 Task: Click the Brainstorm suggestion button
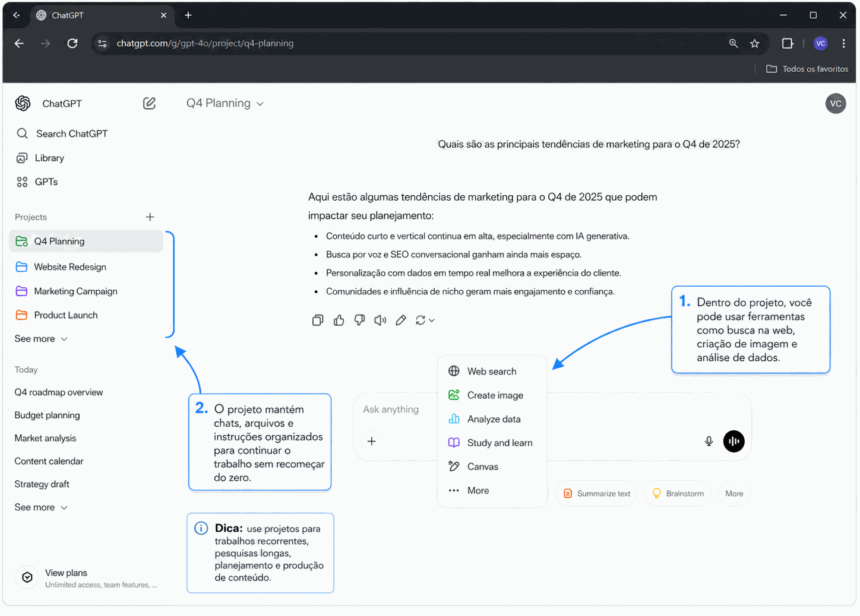click(678, 494)
